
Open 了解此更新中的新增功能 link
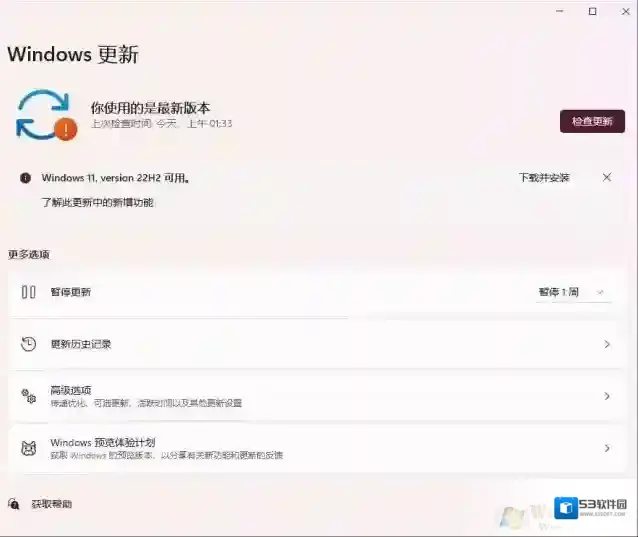97,202
